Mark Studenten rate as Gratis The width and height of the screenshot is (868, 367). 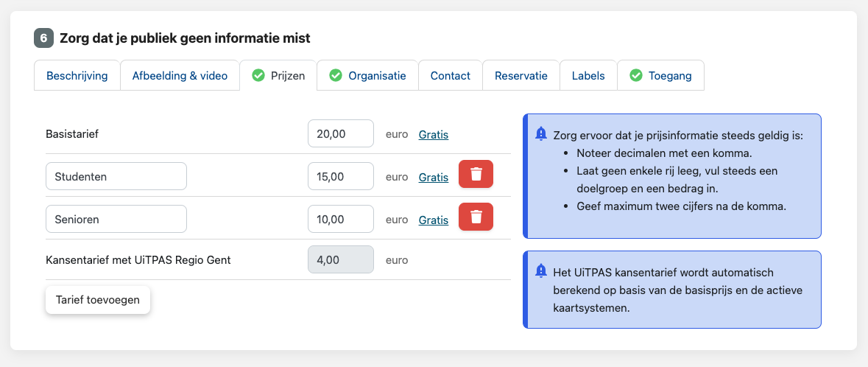(433, 177)
